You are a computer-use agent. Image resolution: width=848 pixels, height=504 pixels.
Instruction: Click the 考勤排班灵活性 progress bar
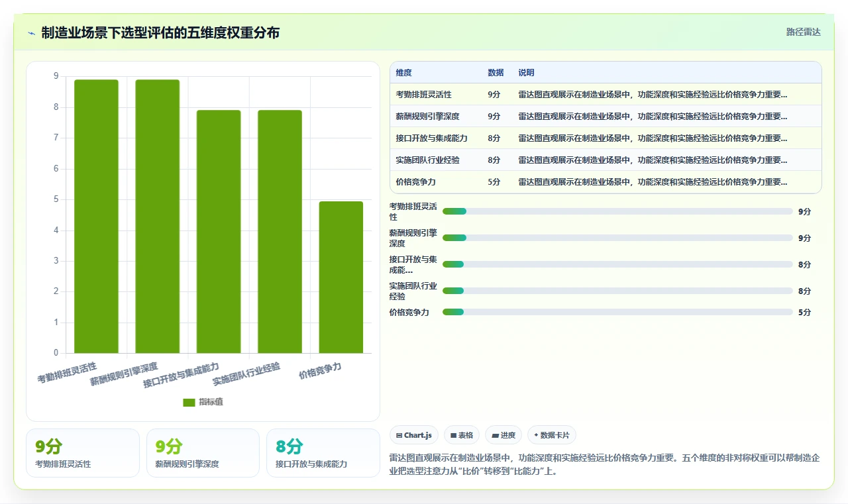[x=617, y=211]
